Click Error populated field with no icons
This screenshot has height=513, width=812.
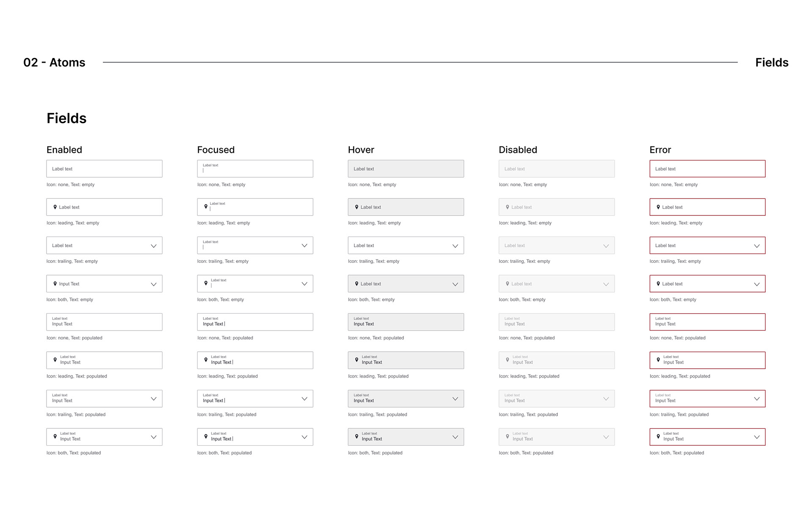click(707, 322)
